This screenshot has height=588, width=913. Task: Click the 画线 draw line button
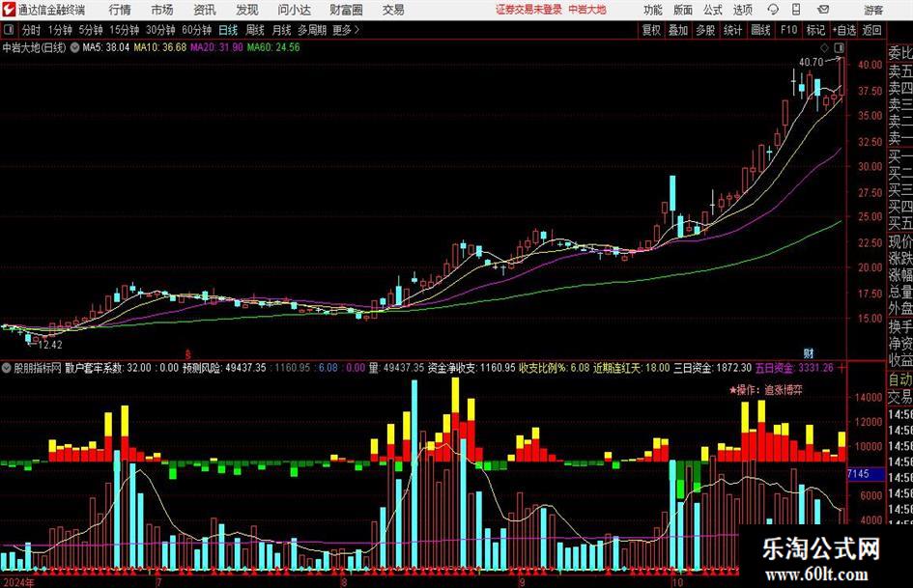(760, 30)
